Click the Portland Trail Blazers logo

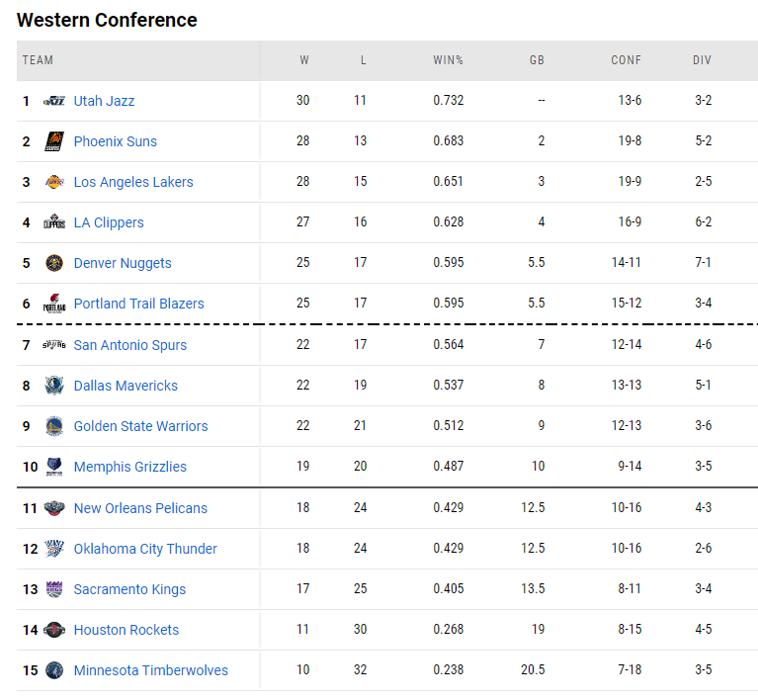point(54,304)
